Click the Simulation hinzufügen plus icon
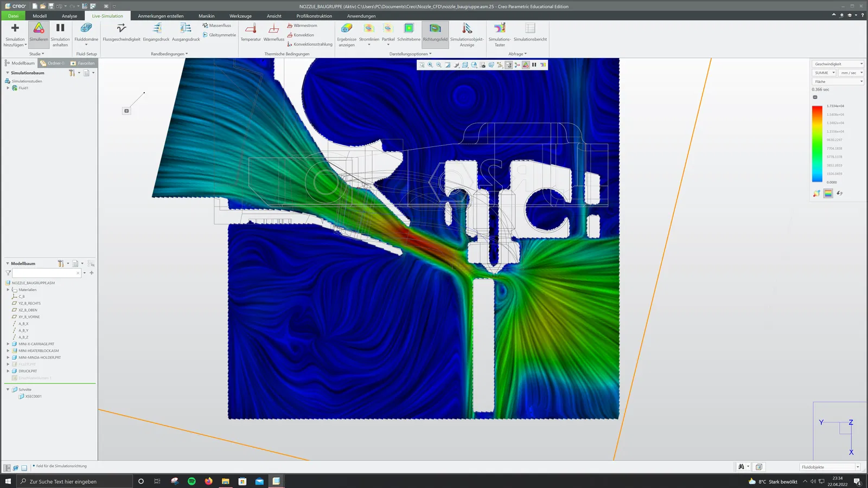This screenshot has height=488, width=868. point(15,28)
